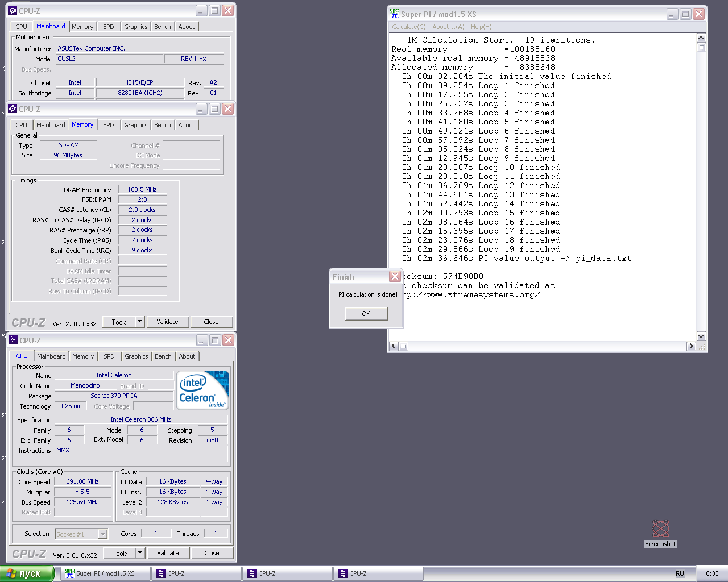Click Level 2 cache value 128 KBytes
The image size is (728, 582).
173,502
